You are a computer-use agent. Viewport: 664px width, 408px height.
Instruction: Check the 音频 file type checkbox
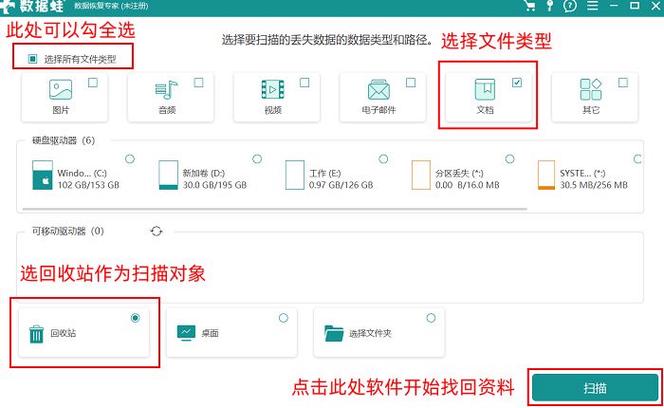[199, 83]
